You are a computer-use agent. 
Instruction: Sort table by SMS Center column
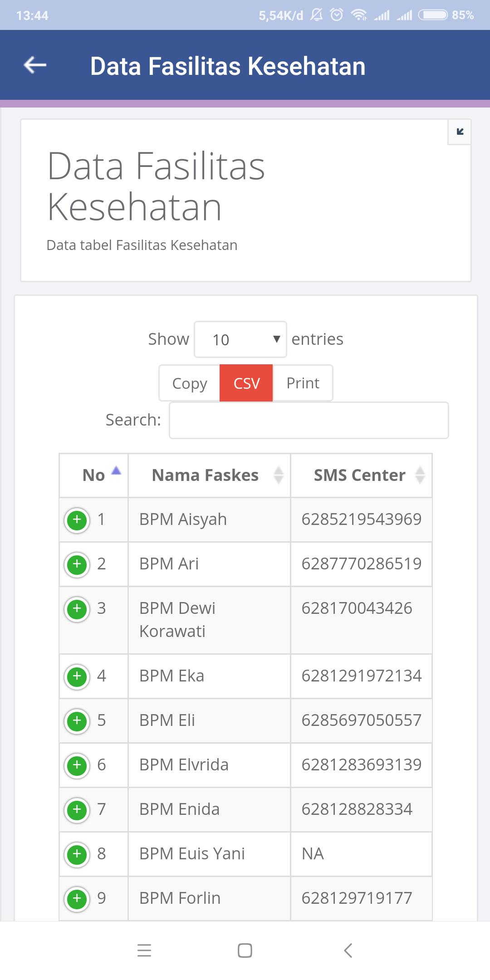pyautogui.click(x=361, y=475)
